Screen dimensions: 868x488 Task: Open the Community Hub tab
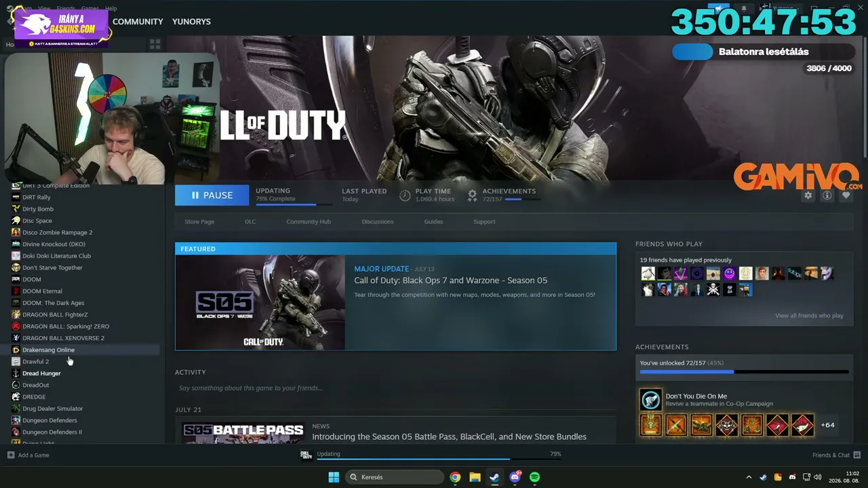coord(309,222)
